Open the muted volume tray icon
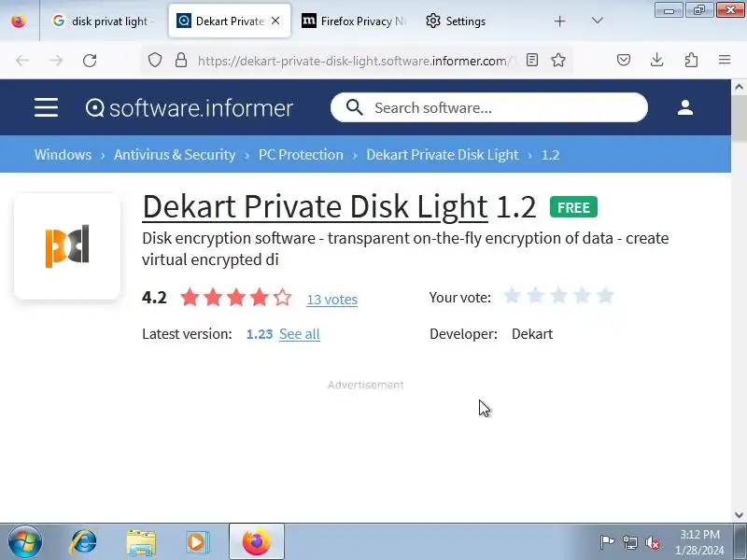Image resolution: width=747 pixels, height=560 pixels. click(x=652, y=542)
